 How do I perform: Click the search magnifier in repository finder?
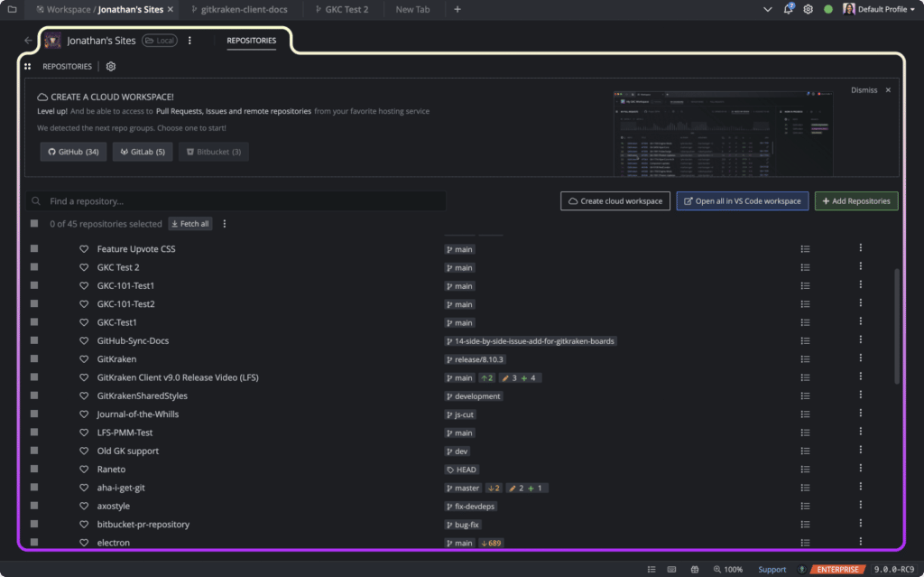coord(36,201)
